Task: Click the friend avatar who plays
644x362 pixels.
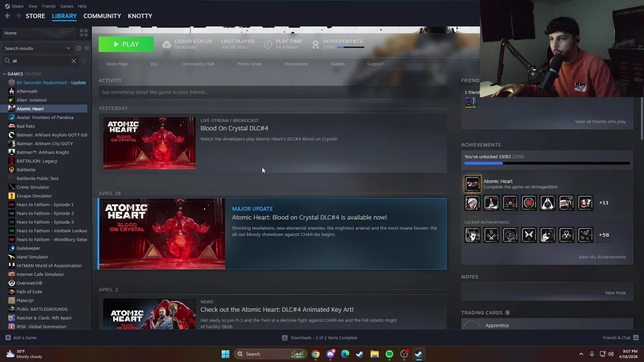Action: [470, 102]
